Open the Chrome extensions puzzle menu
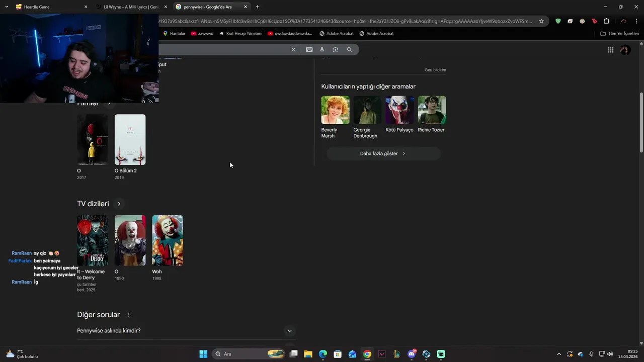Image resolution: width=644 pixels, height=362 pixels. [x=606, y=21]
